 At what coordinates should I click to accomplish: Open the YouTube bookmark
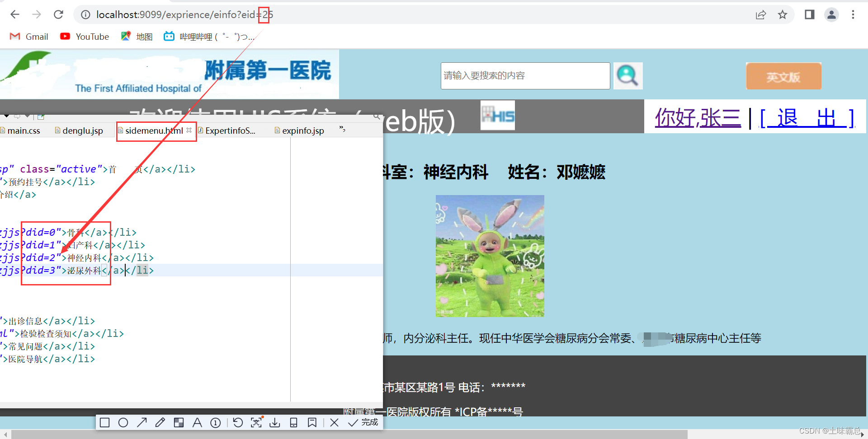[x=85, y=37]
